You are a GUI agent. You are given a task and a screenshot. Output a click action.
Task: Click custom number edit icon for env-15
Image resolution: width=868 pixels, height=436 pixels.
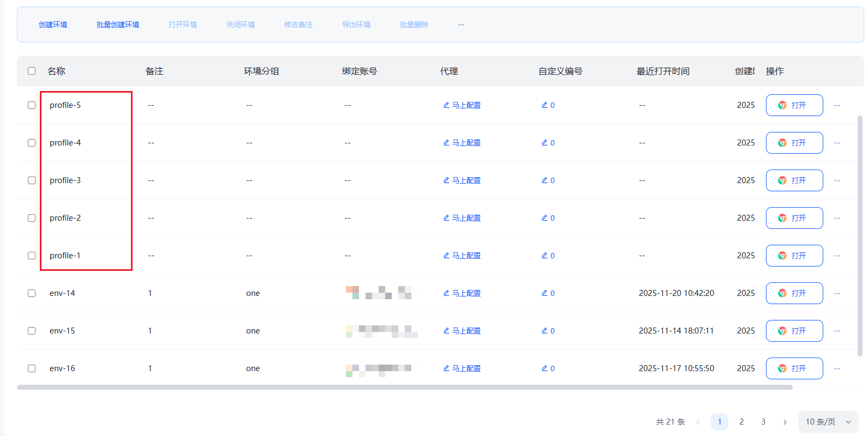544,331
